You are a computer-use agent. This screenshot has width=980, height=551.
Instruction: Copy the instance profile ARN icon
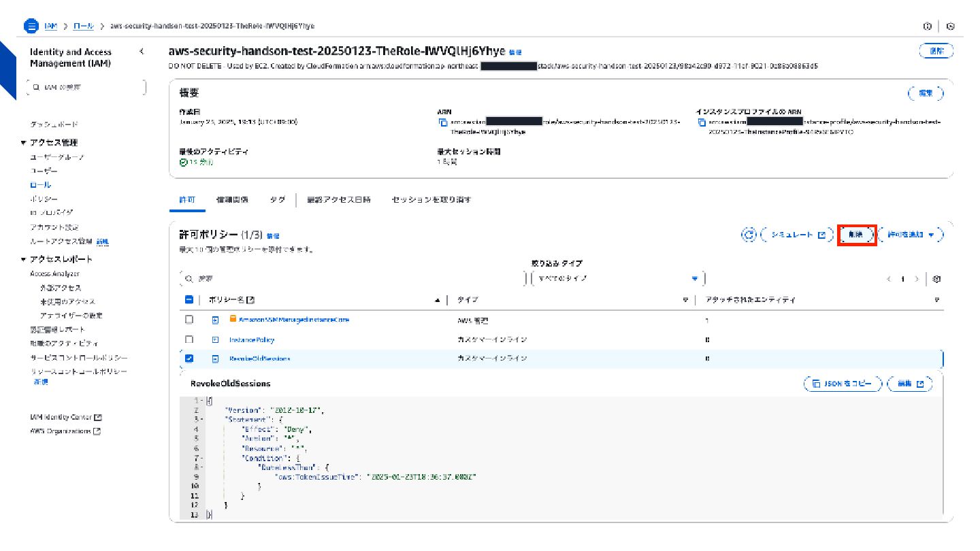(x=702, y=122)
